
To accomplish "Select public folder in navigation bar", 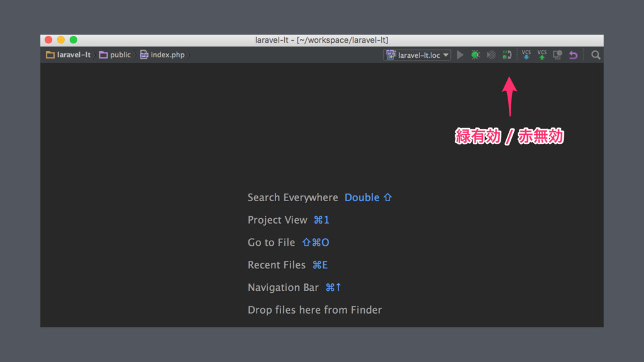I will 115,55.
